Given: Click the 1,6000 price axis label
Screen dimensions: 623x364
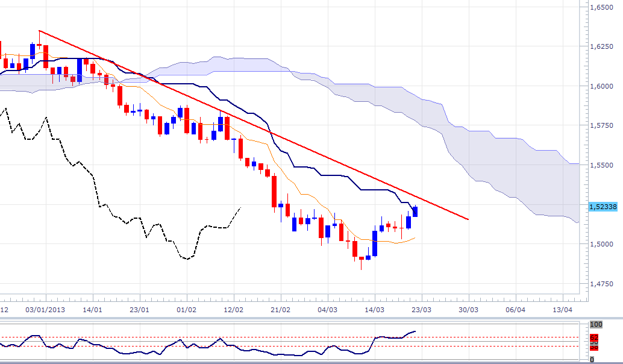Looking at the screenshot, I should coord(603,86).
